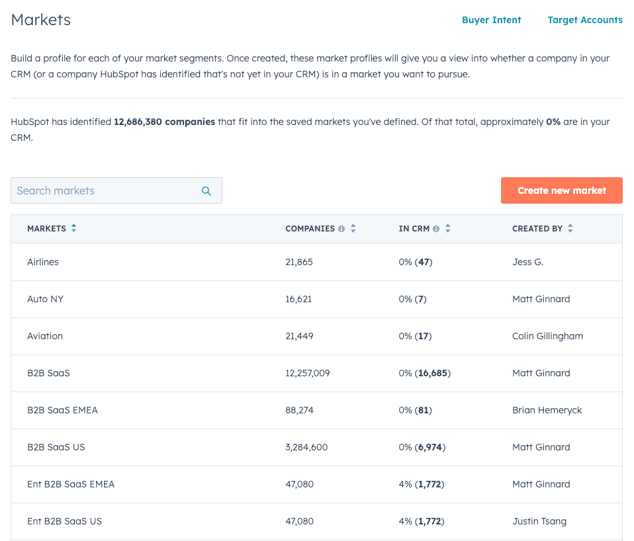Viewport: 634px width, 541px height.
Task: Open the Buyer Intent tab
Action: tap(491, 20)
